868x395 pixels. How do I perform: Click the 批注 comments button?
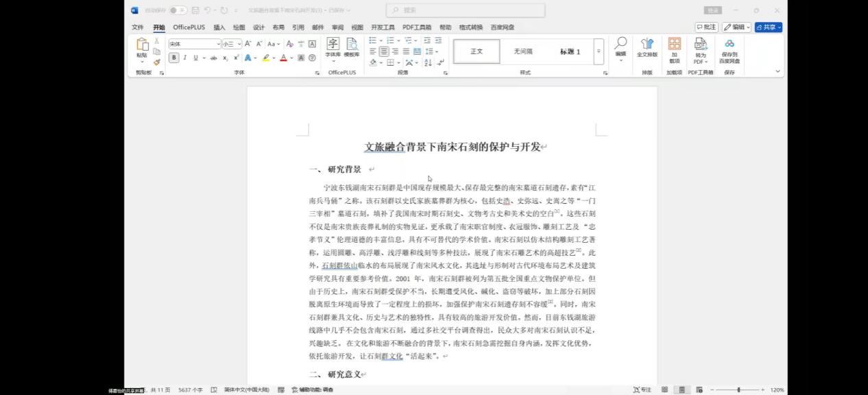click(x=706, y=27)
